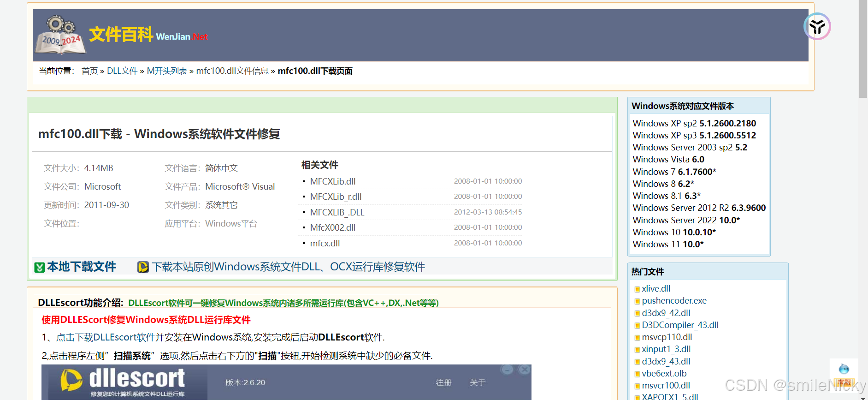Viewport: 868px width, 400px height.
Task: Click the 版本:2.6.20 text in dllescort screenshot
Action: coord(245,382)
